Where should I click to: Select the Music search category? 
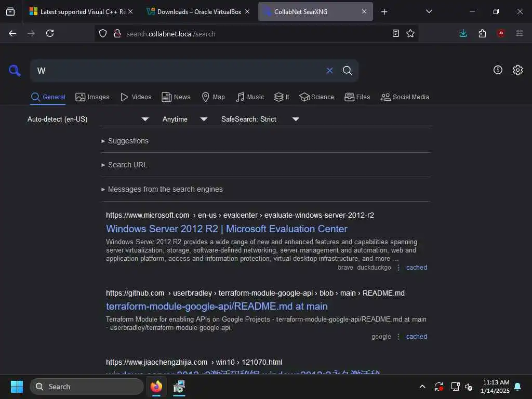250,97
